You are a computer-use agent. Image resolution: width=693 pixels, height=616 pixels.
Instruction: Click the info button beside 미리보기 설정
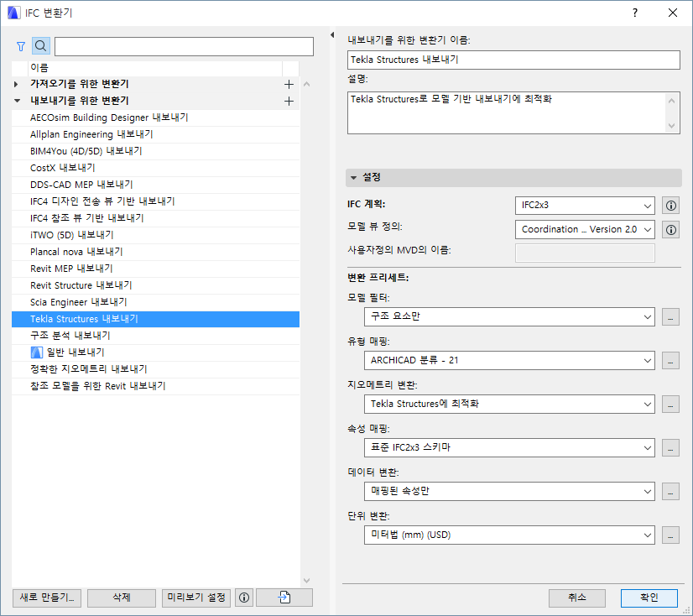coord(244,598)
